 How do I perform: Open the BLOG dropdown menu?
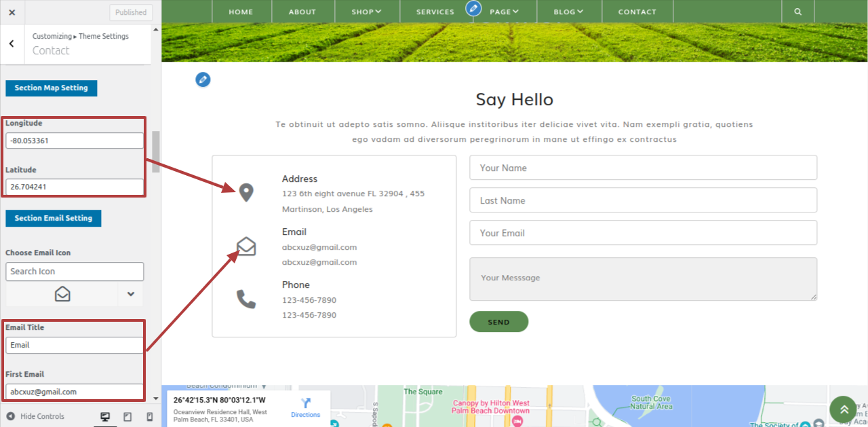click(x=568, y=12)
